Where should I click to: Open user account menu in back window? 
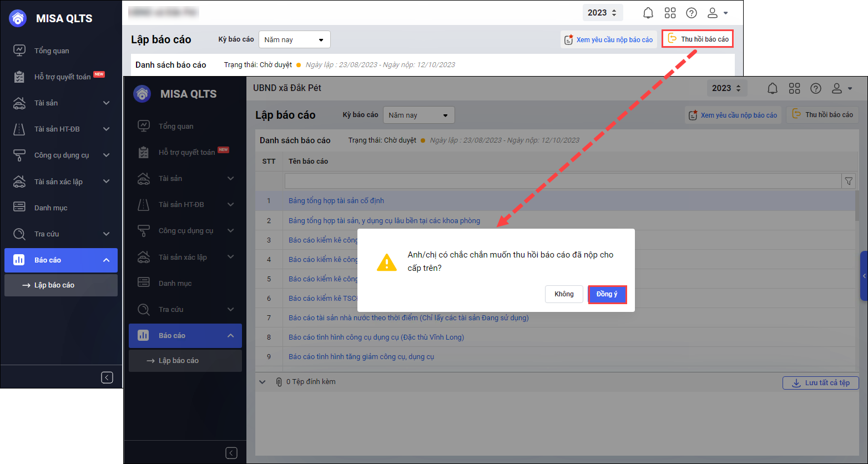click(717, 13)
